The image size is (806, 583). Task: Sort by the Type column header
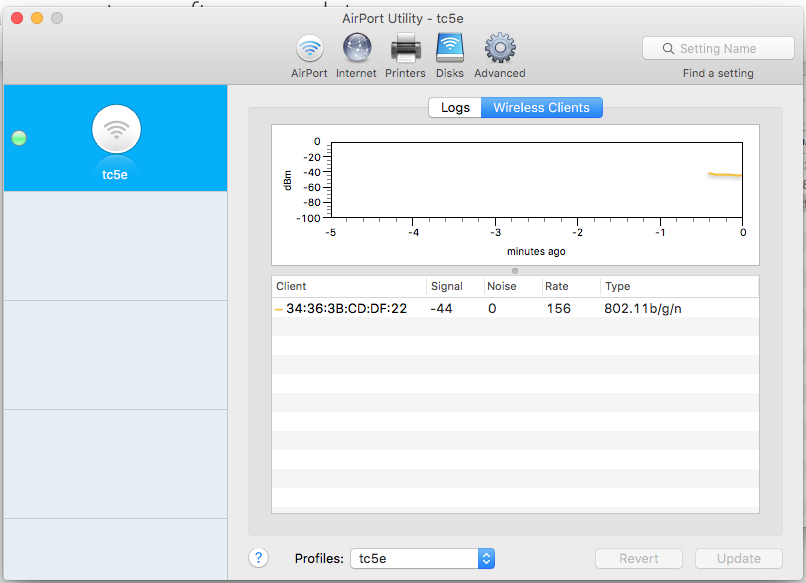679,286
